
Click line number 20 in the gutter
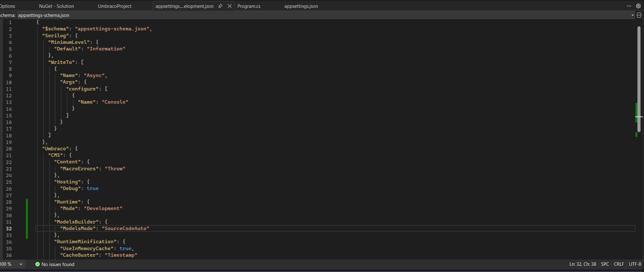(9, 149)
